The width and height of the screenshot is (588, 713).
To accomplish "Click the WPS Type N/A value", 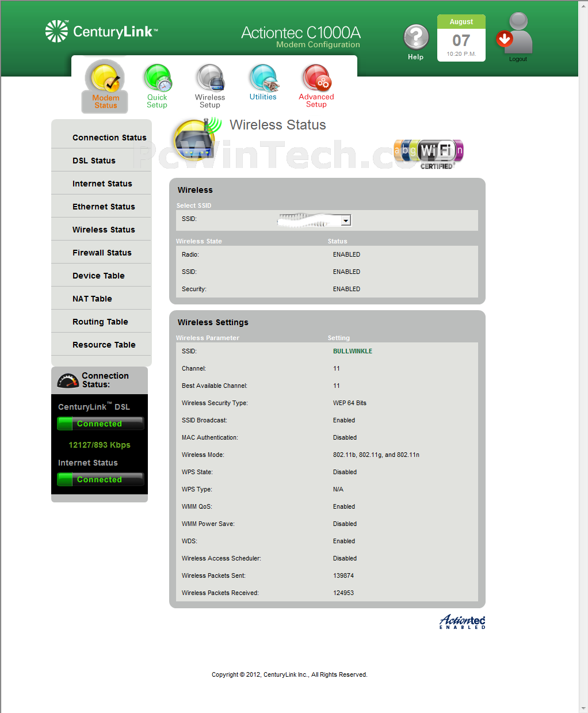I will point(338,489).
